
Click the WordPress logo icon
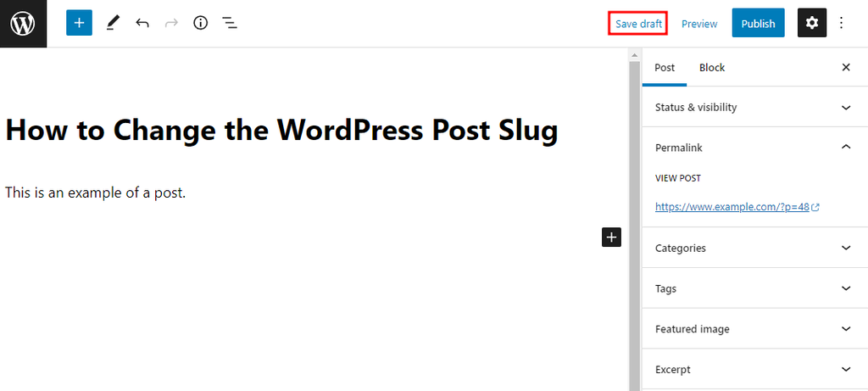tap(23, 24)
